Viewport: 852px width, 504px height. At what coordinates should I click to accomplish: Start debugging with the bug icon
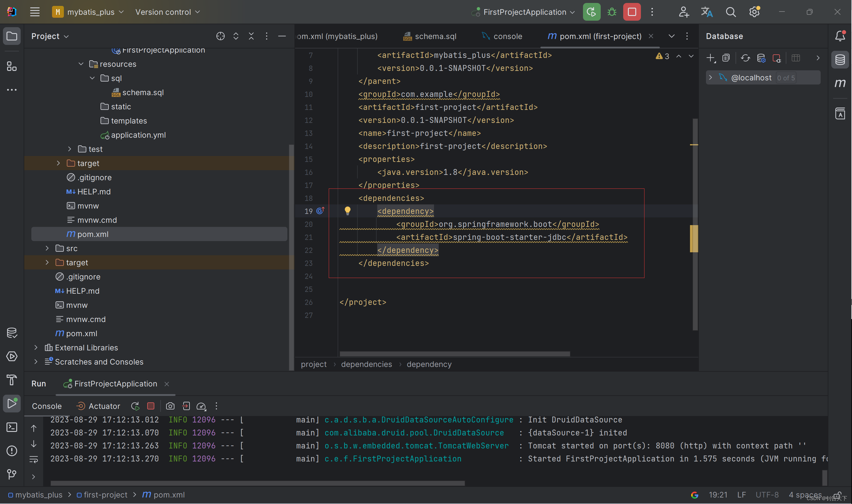click(612, 12)
